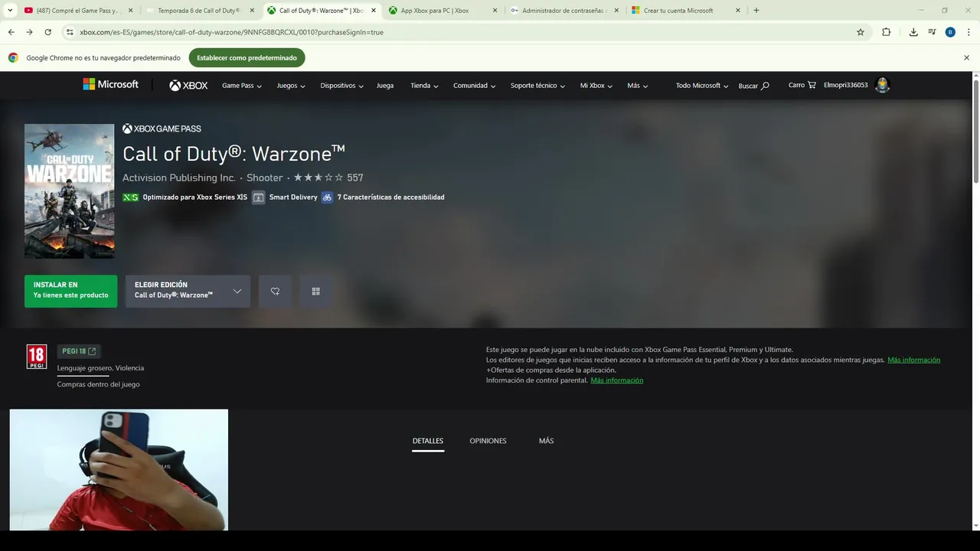
Task: Click Más información link after Xbox profile text
Action: tap(913, 360)
